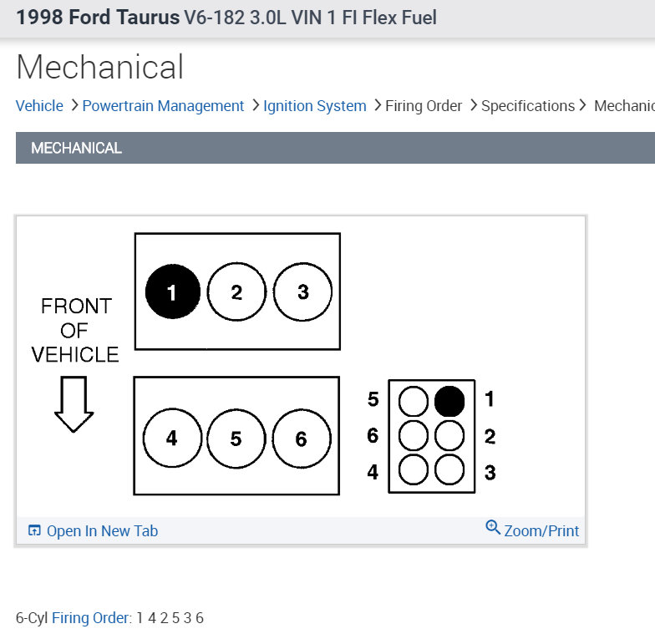This screenshot has height=644, width=655.
Task: Open Ignition System breadcrumb link
Action: [x=314, y=105]
